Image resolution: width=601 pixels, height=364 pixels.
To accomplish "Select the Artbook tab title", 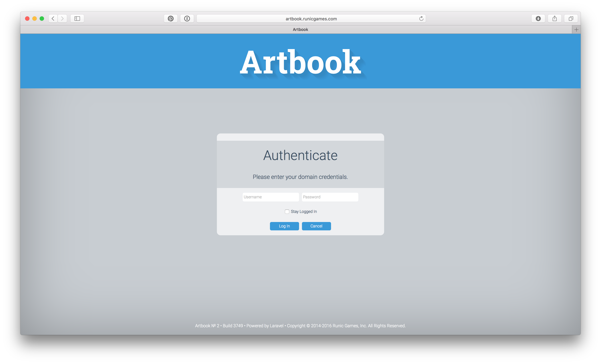I will coord(300,29).
